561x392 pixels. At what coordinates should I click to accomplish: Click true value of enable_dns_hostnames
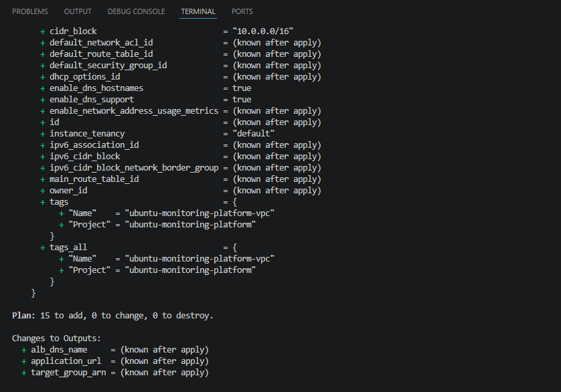coord(242,88)
